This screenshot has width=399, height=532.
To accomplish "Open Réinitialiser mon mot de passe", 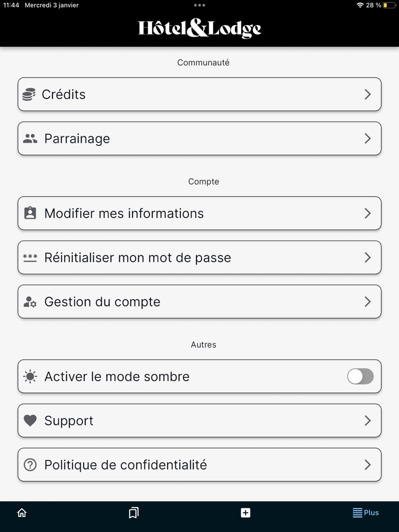I will tap(138, 258).
